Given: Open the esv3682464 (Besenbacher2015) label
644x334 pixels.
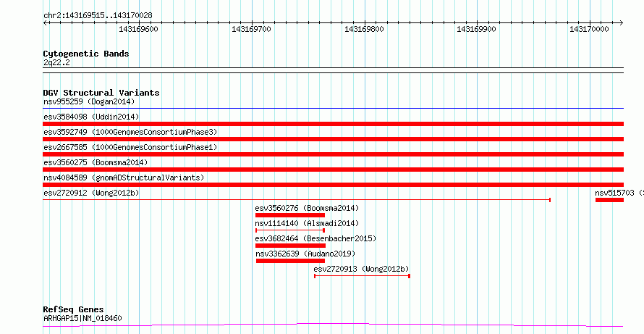Looking at the screenshot, I should (x=315, y=238).
